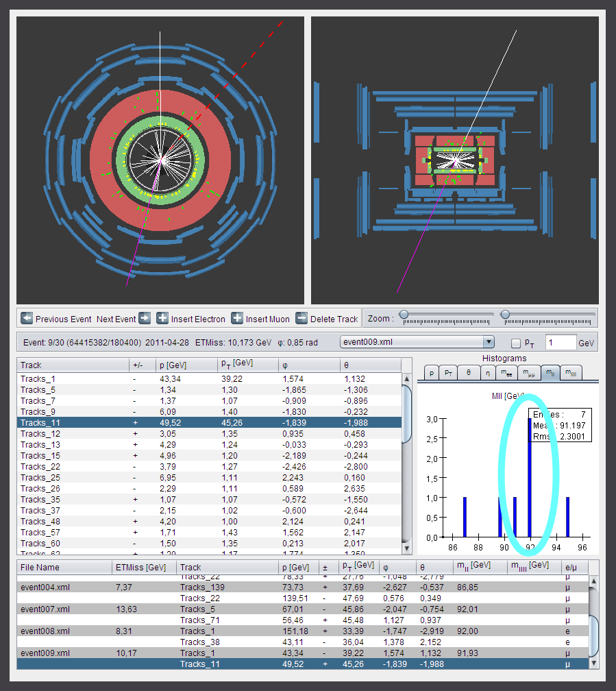The height and width of the screenshot is (691, 616).
Task: Click the longitudinal detector view panel
Action: (x=455, y=160)
